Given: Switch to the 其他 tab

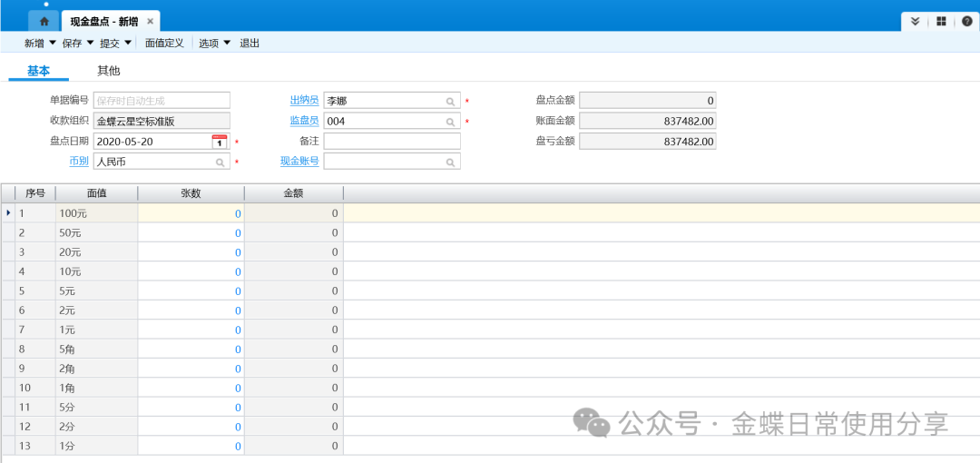Looking at the screenshot, I should 109,71.
